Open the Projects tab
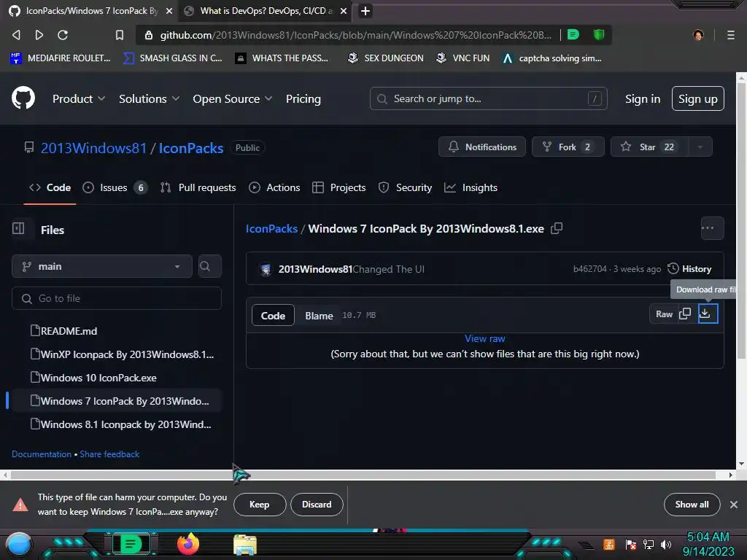Image resolution: width=747 pixels, height=560 pixels. point(338,187)
